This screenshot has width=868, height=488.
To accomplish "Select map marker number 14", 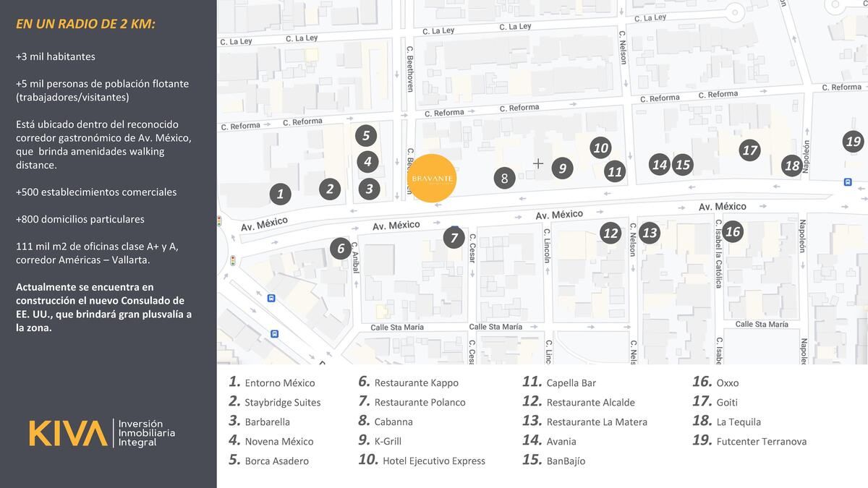I will [x=659, y=164].
